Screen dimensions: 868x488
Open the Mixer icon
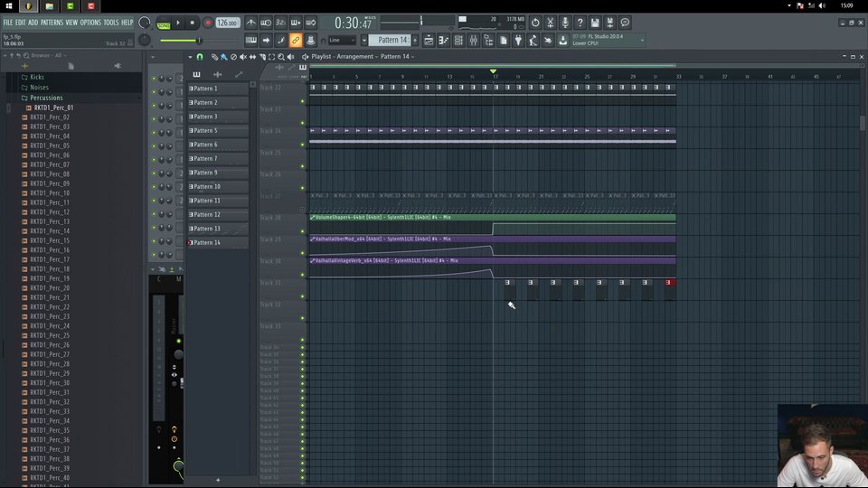(473, 41)
